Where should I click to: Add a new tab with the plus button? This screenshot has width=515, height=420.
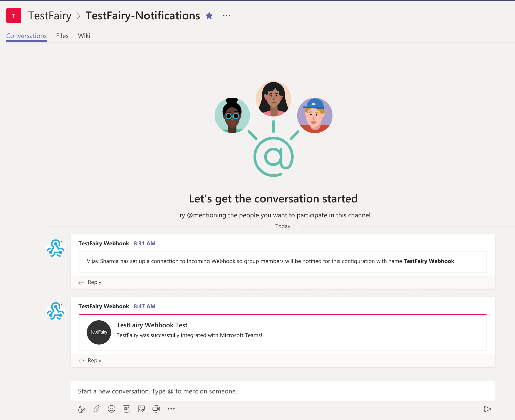tap(103, 35)
